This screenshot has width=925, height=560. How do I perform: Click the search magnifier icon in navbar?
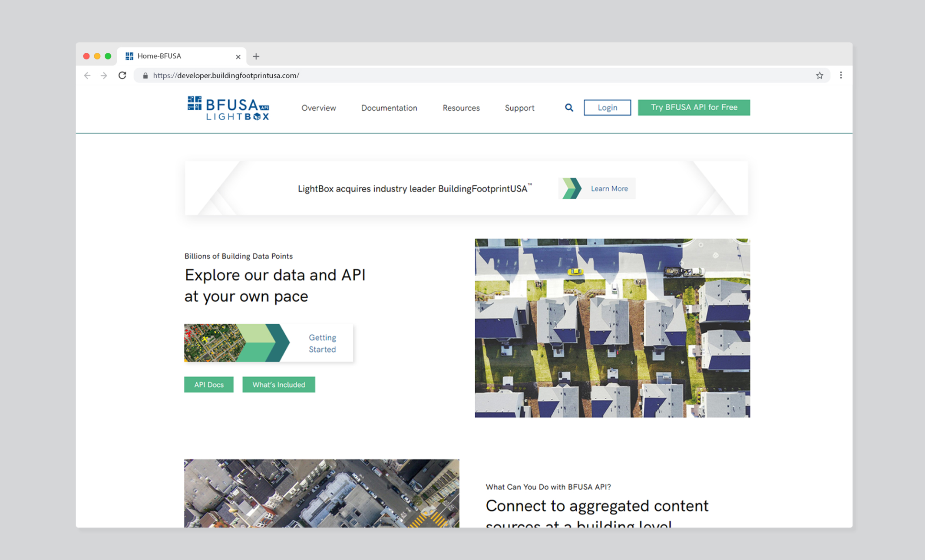point(569,108)
